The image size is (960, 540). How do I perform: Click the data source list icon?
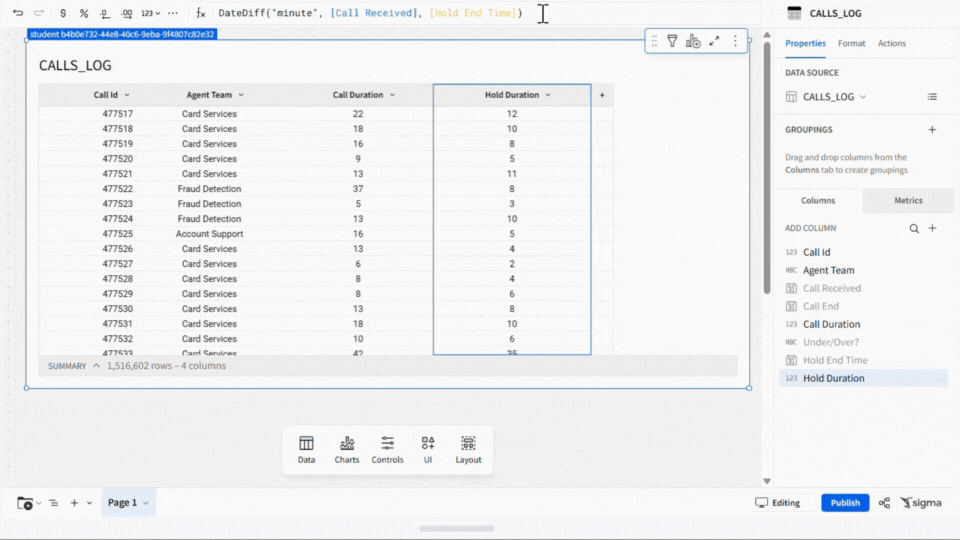coord(932,97)
